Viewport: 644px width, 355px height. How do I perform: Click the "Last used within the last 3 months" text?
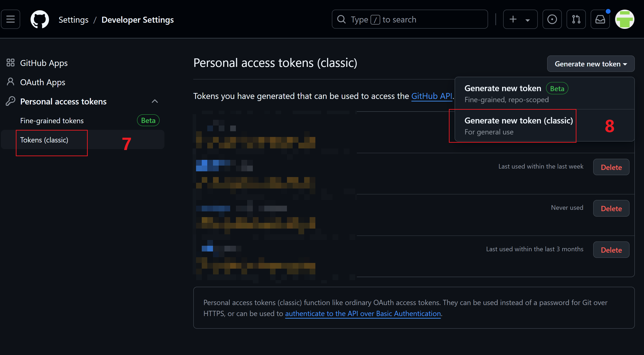(535, 249)
